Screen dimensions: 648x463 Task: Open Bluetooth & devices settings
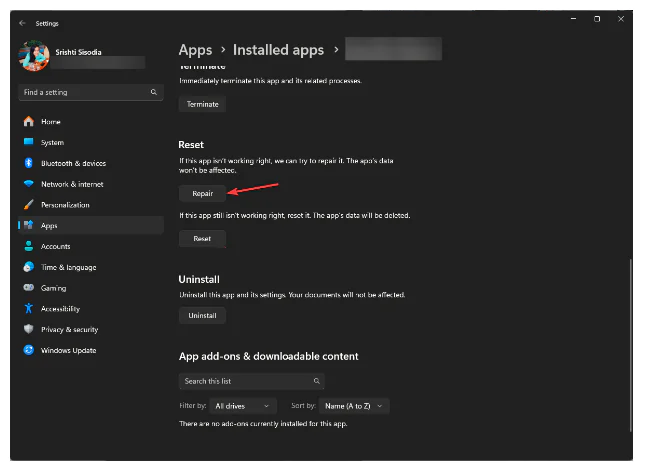(x=91, y=163)
